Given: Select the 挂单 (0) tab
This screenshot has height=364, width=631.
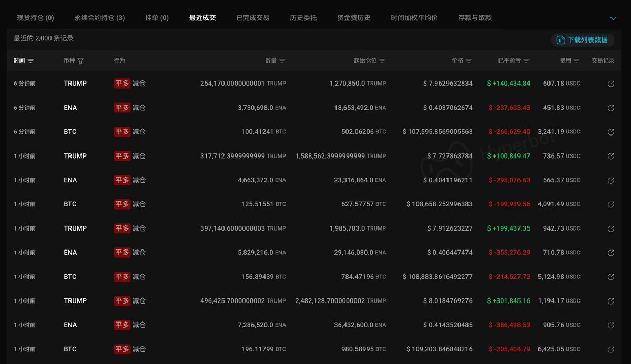Looking at the screenshot, I should (x=157, y=18).
